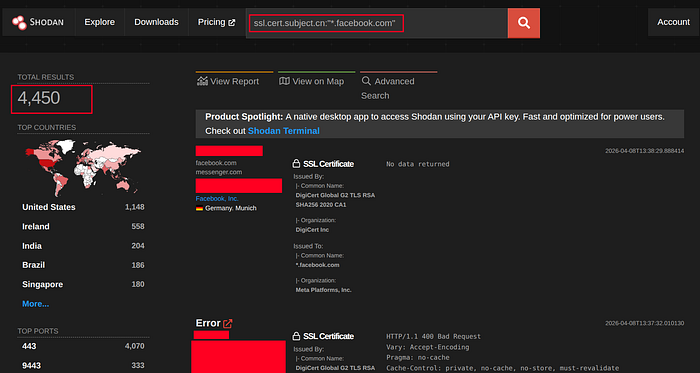Click the port 443 count 4,070
Screen dimensions: 700x373
tap(134, 346)
